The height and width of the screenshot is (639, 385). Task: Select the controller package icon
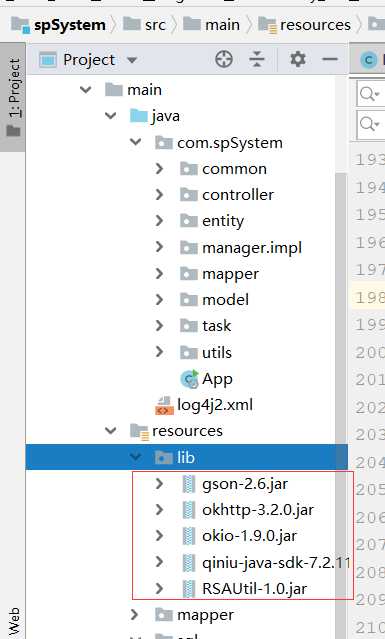point(189,195)
